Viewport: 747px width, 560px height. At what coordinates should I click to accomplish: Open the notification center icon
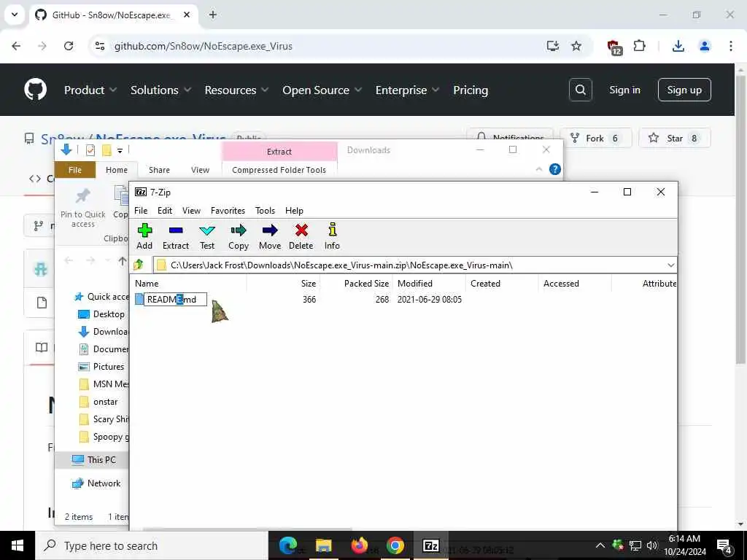[x=724, y=545]
